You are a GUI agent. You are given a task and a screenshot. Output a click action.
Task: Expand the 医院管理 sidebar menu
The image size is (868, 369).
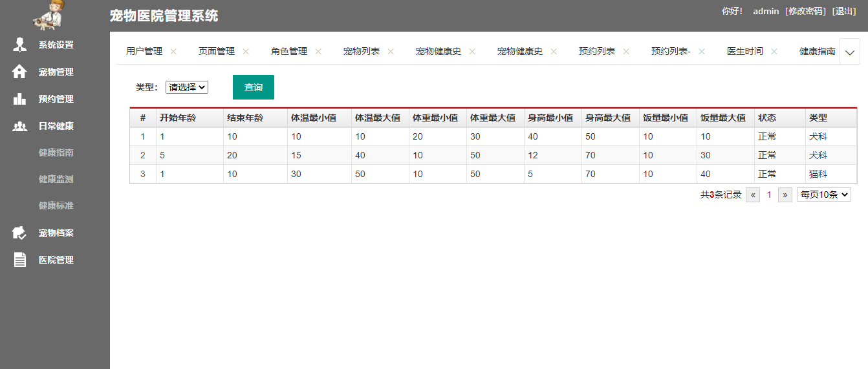point(56,260)
